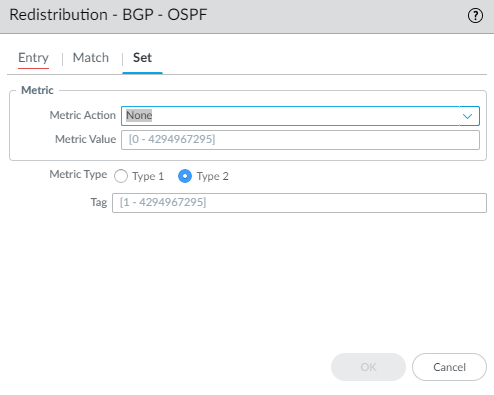The image size is (494, 395).
Task: Click the Metric Value label text
Action: [x=86, y=139]
